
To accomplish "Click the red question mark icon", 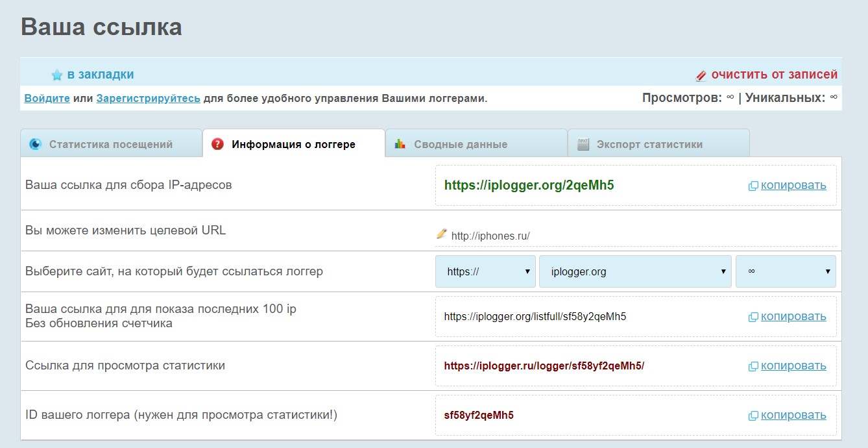I will tap(218, 144).
